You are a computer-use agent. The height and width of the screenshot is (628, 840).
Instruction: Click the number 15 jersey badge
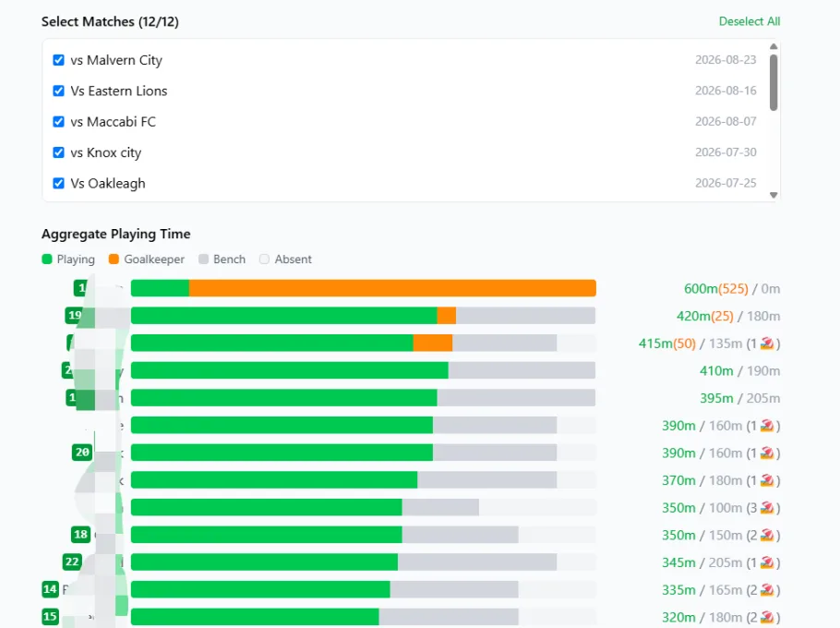coord(50,616)
